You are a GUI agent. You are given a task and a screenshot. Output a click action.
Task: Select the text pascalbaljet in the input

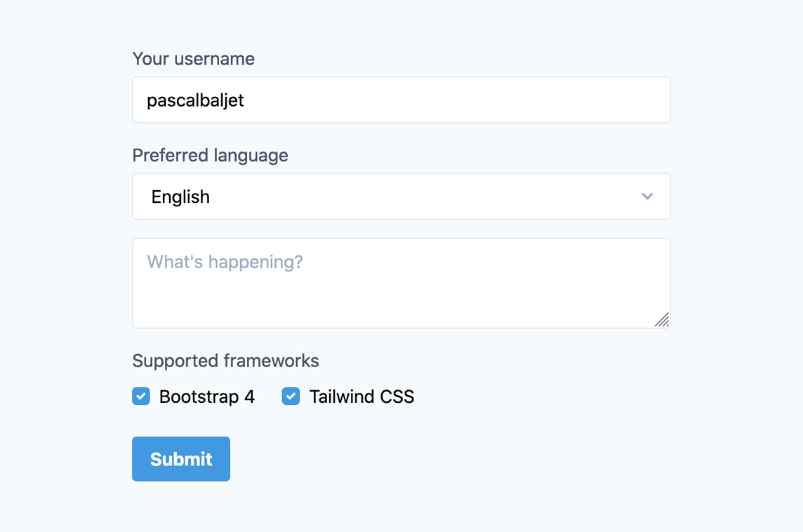point(194,100)
